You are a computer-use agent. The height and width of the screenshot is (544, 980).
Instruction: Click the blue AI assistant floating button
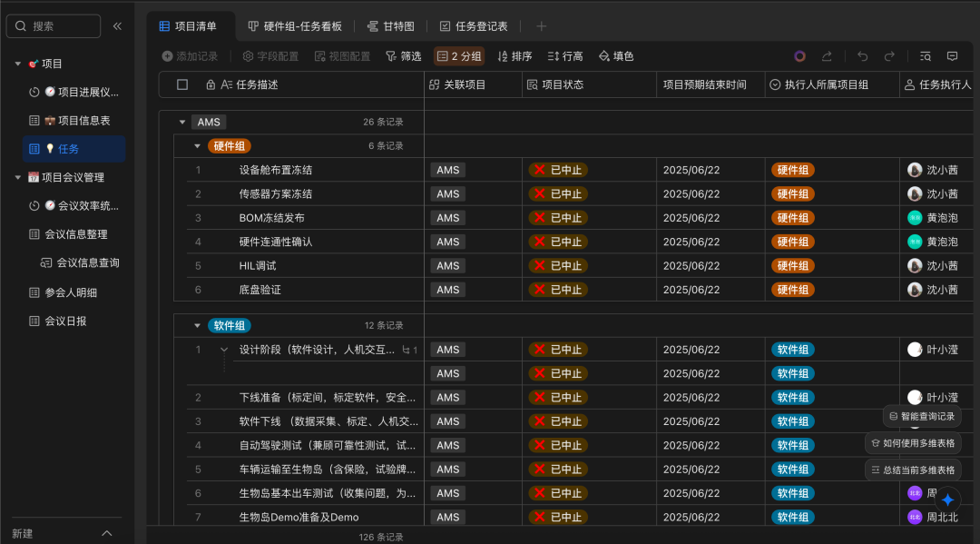coord(947,499)
